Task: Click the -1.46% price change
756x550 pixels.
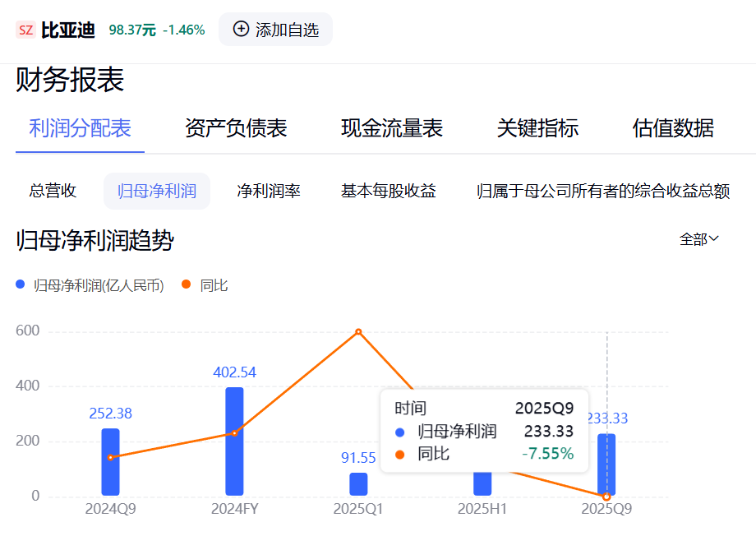Action: click(184, 30)
